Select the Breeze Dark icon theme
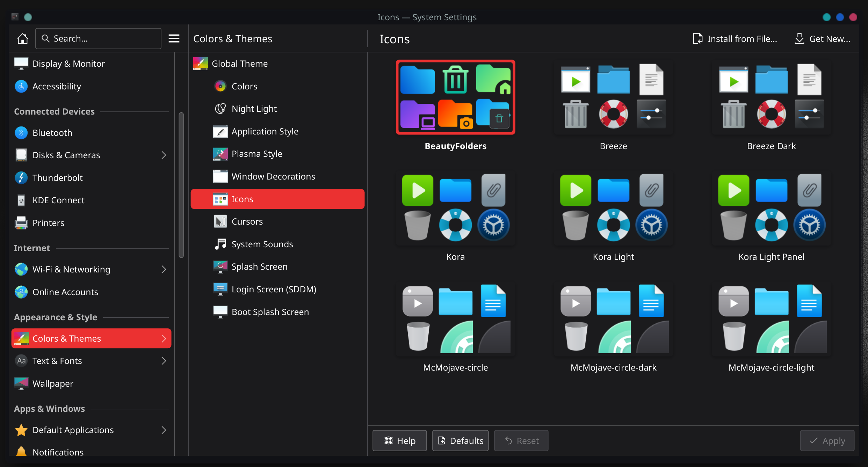Image resolution: width=868 pixels, height=467 pixels. click(771, 98)
